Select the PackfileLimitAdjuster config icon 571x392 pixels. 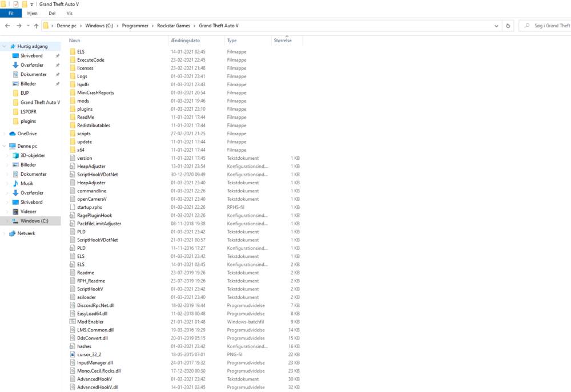tap(73, 224)
